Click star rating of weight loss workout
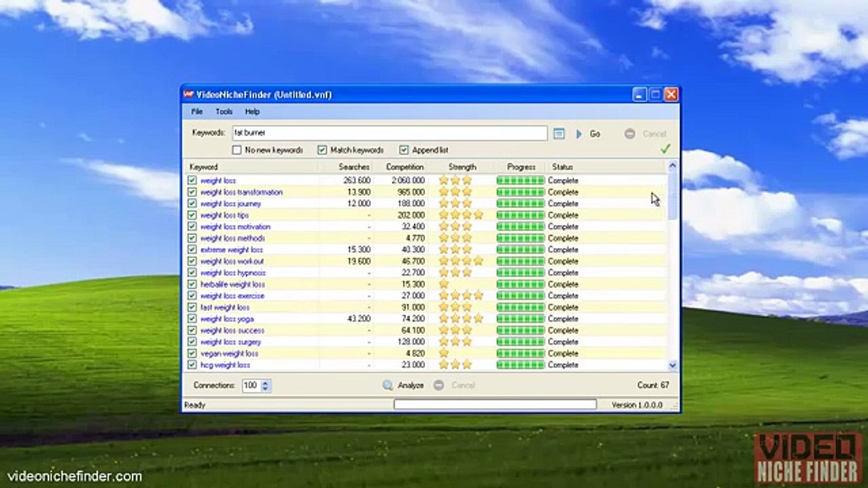The height and width of the screenshot is (488, 868). [x=461, y=261]
